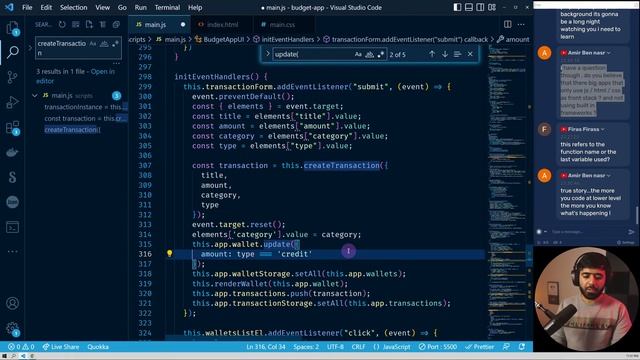The height and width of the screenshot is (360, 640).
Task: Open the Explorer view in the activity bar
Action: 13,28
